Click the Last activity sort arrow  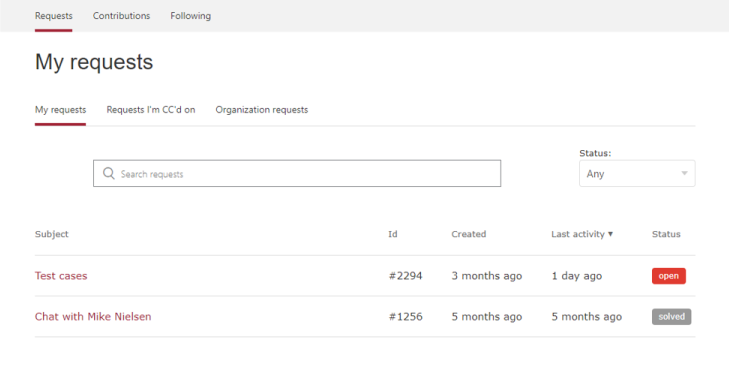610,234
